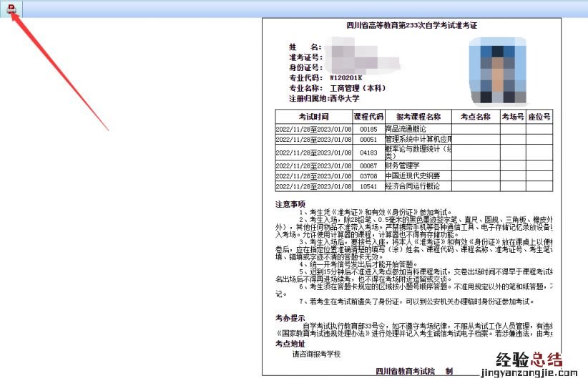Click the course name 中国近现代史纲要
Viewport: 588px width, 386px height.
coord(413,175)
